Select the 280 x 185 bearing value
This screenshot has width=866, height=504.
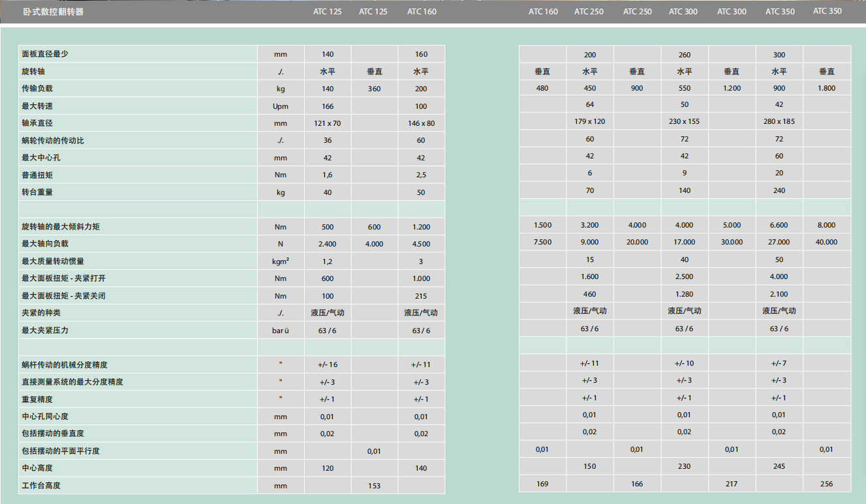click(x=779, y=121)
